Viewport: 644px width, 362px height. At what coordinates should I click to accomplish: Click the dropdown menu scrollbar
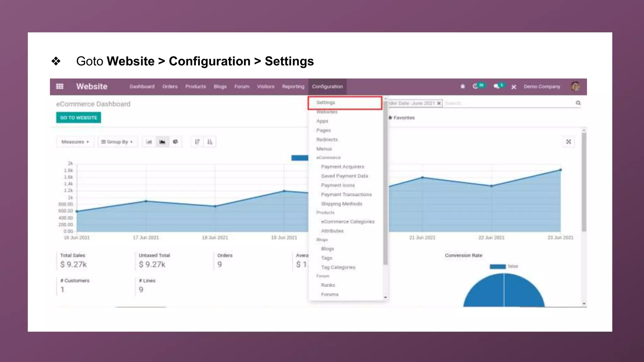click(x=386, y=183)
